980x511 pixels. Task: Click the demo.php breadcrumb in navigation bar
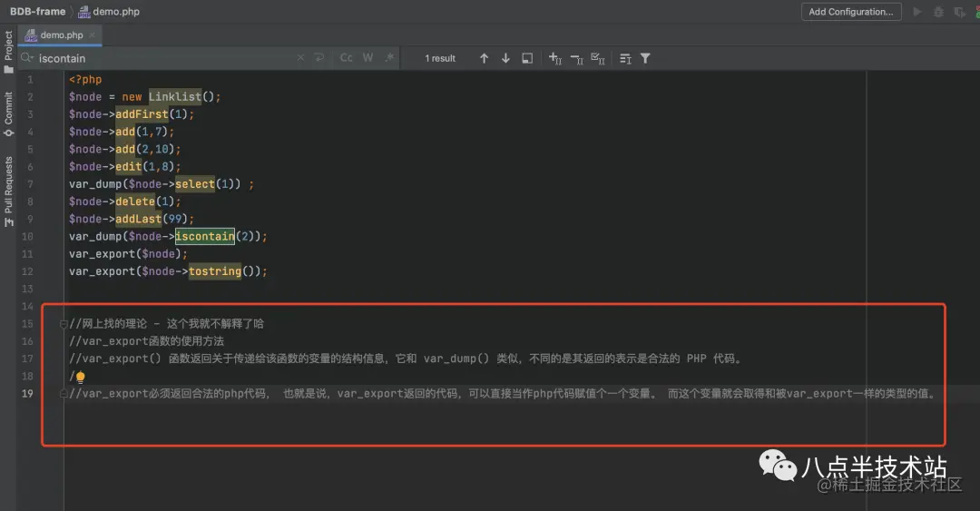click(109, 11)
